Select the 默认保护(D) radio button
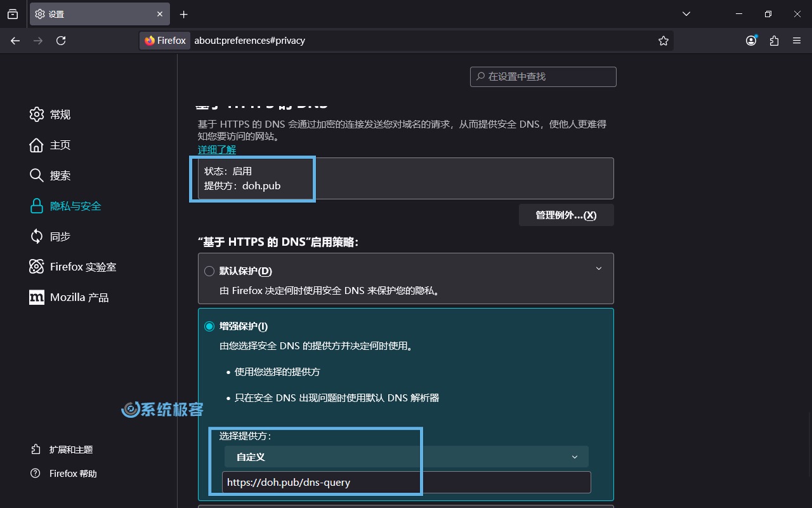 pyautogui.click(x=209, y=271)
